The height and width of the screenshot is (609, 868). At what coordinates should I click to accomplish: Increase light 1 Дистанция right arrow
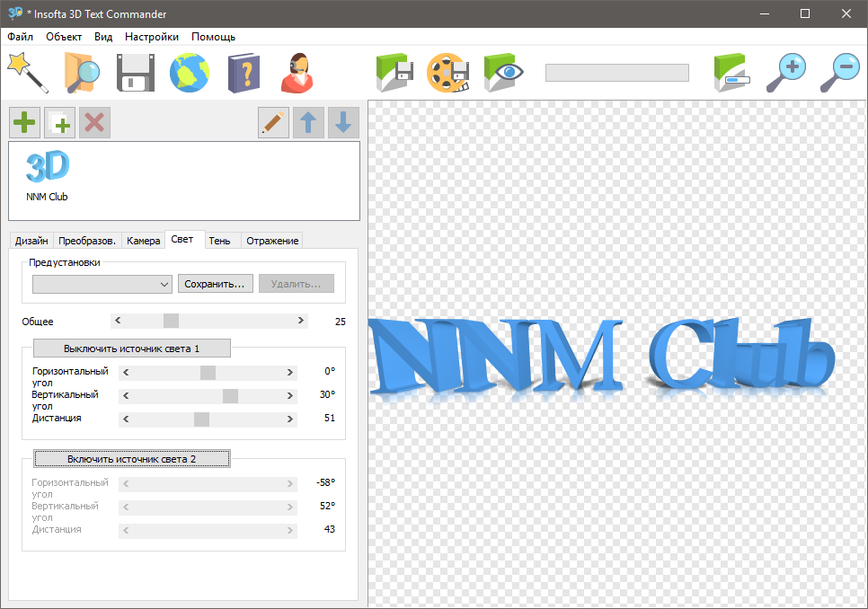[x=290, y=419]
